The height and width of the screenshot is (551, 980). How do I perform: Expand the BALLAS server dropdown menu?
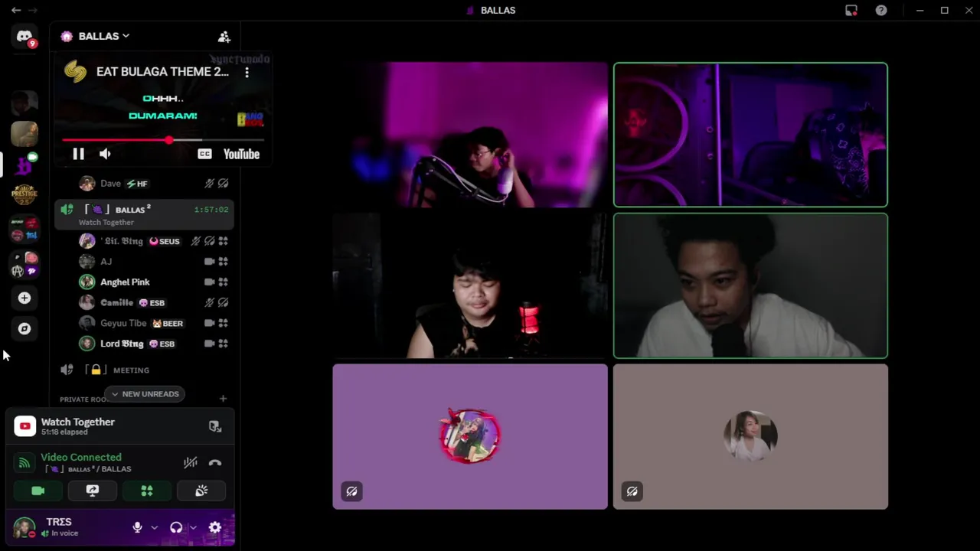pyautogui.click(x=104, y=36)
